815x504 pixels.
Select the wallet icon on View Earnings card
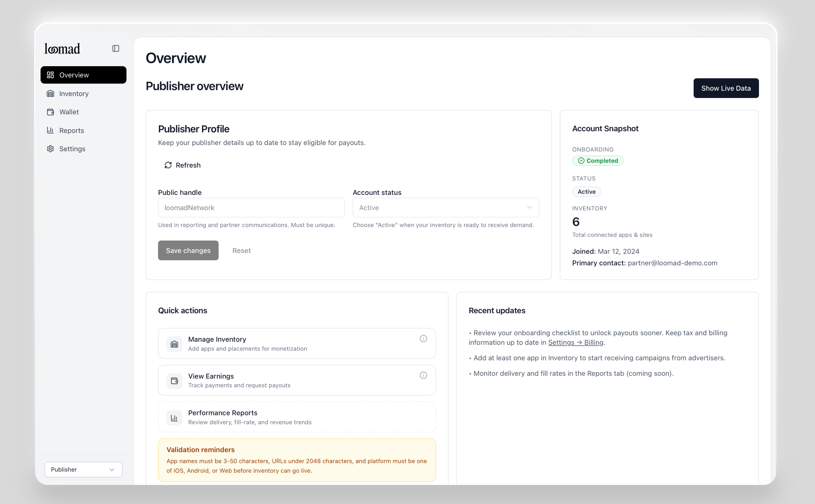[x=174, y=380]
